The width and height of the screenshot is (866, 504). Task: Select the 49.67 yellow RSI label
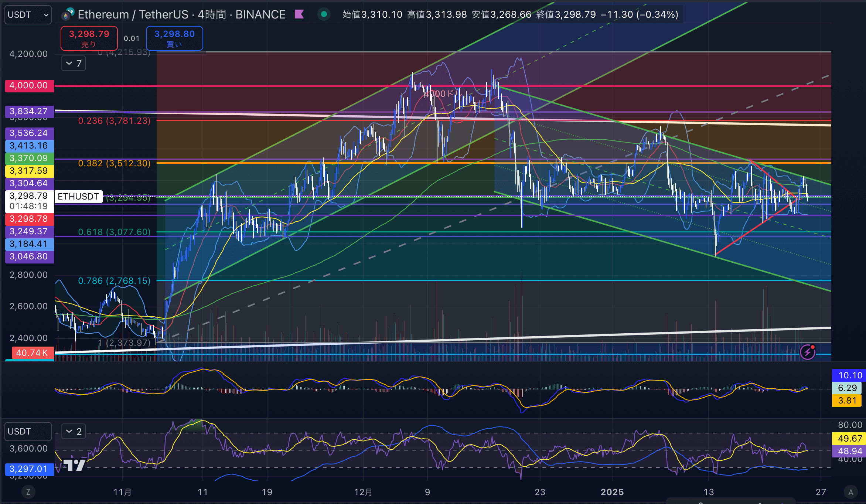(x=849, y=439)
